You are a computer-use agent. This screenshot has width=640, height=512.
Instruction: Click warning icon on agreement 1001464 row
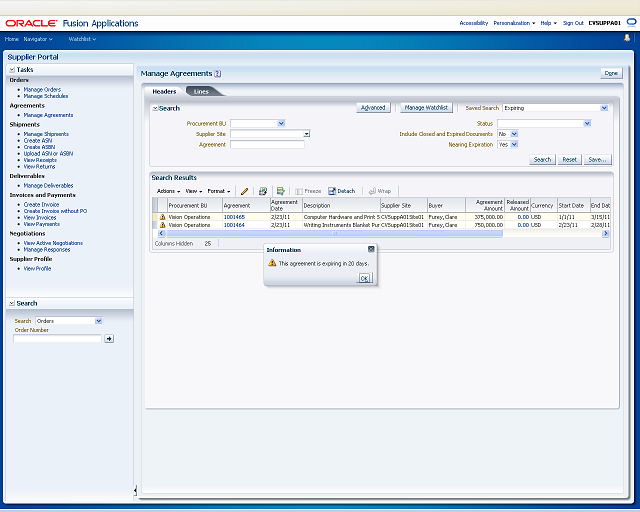(x=162, y=225)
